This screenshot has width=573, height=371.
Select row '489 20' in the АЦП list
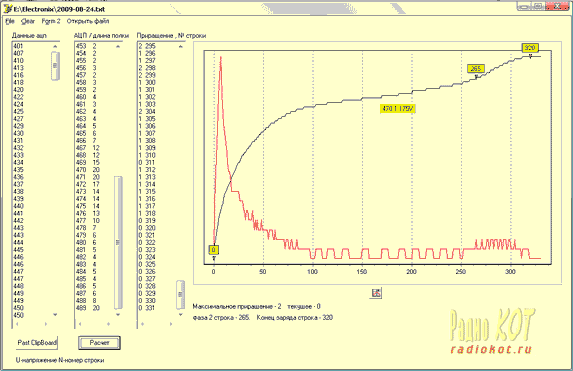[88, 308]
